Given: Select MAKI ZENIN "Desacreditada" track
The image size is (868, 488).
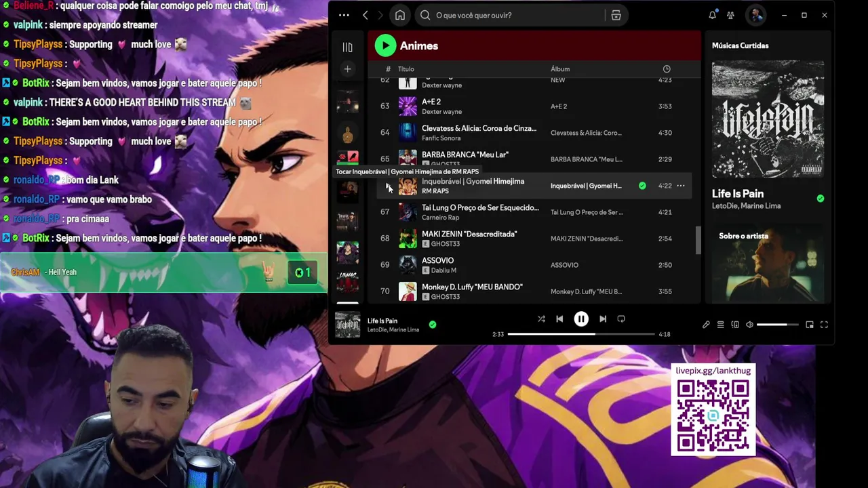Looking at the screenshot, I should click(x=469, y=234).
